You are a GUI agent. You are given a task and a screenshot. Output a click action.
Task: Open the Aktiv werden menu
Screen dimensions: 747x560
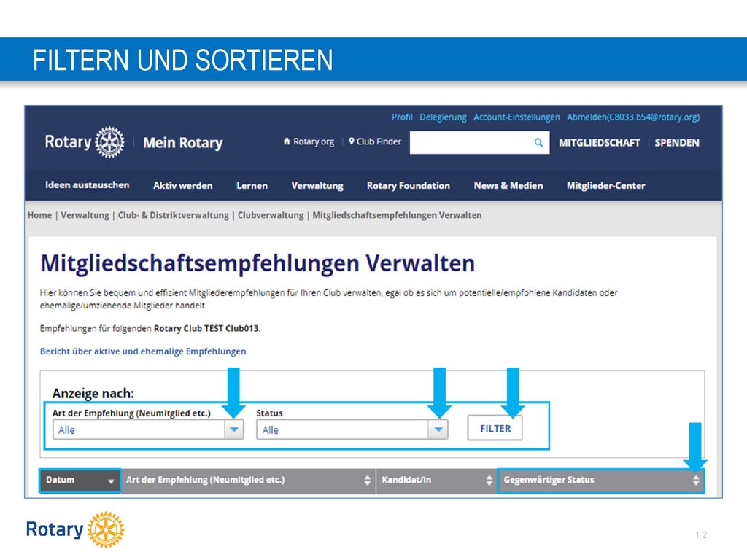click(x=183, y=186)
